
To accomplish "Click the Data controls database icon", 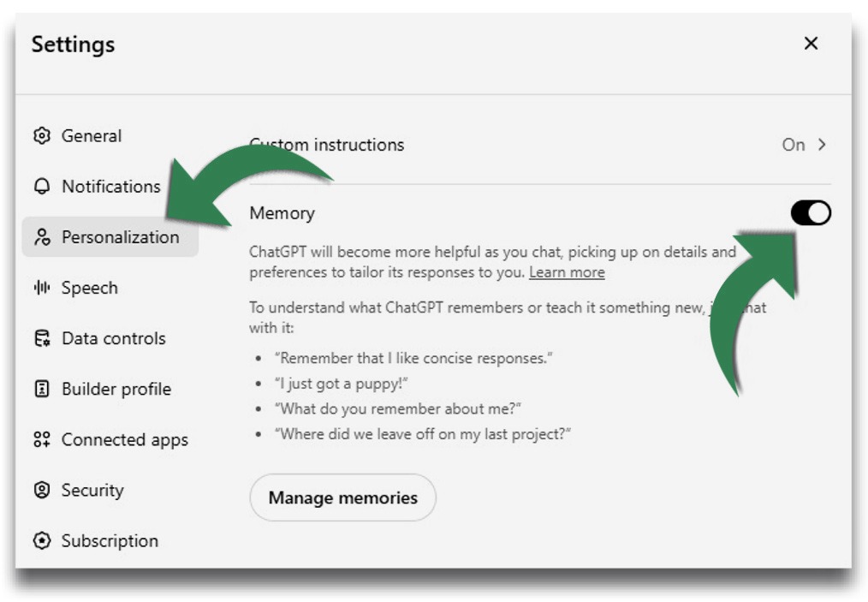I will coord(41,338).
